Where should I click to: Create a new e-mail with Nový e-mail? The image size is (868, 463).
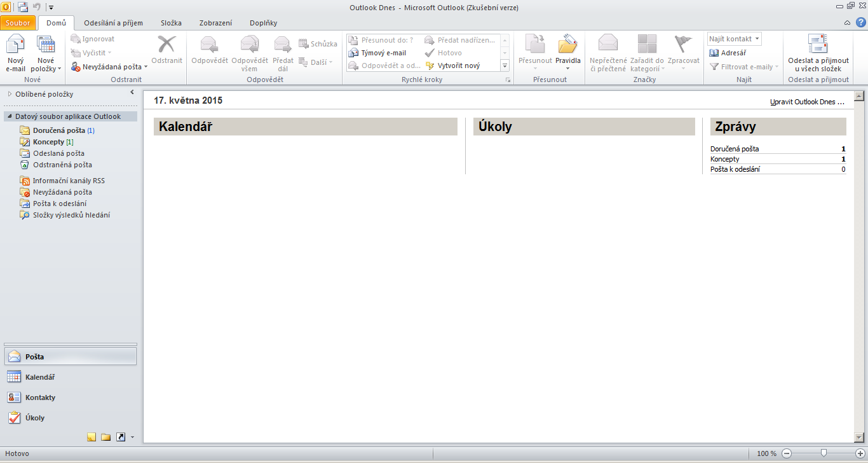pyautogui.click(x=16, y=53)
